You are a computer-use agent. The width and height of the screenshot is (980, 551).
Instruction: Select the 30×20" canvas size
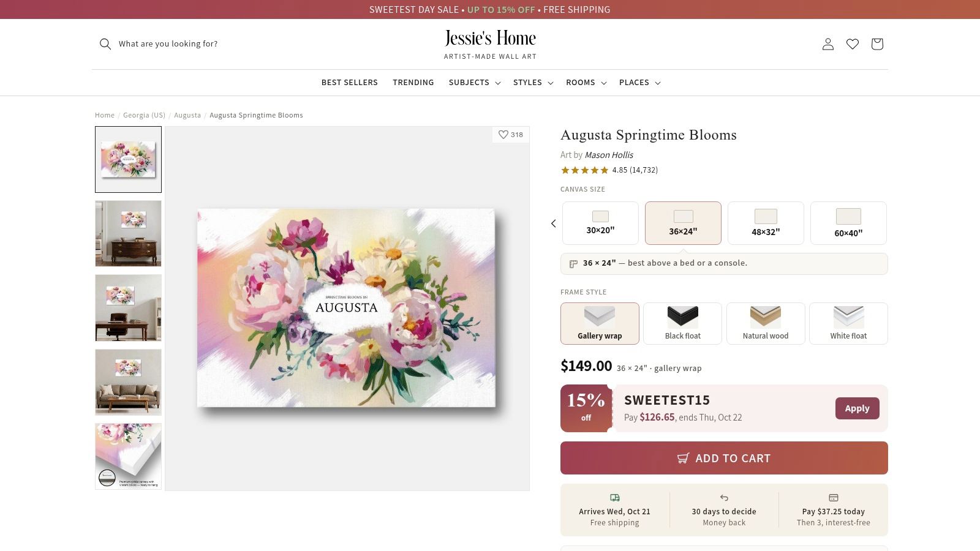600,223
